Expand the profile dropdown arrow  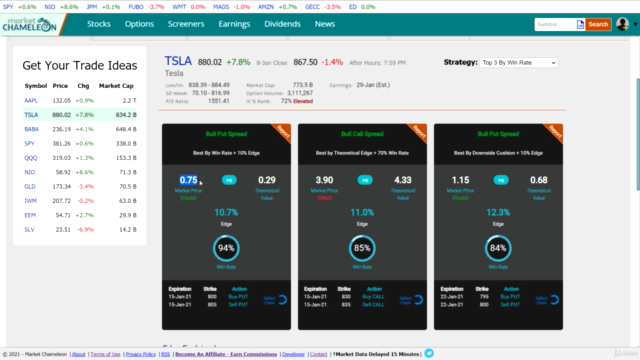click(635, 24)
